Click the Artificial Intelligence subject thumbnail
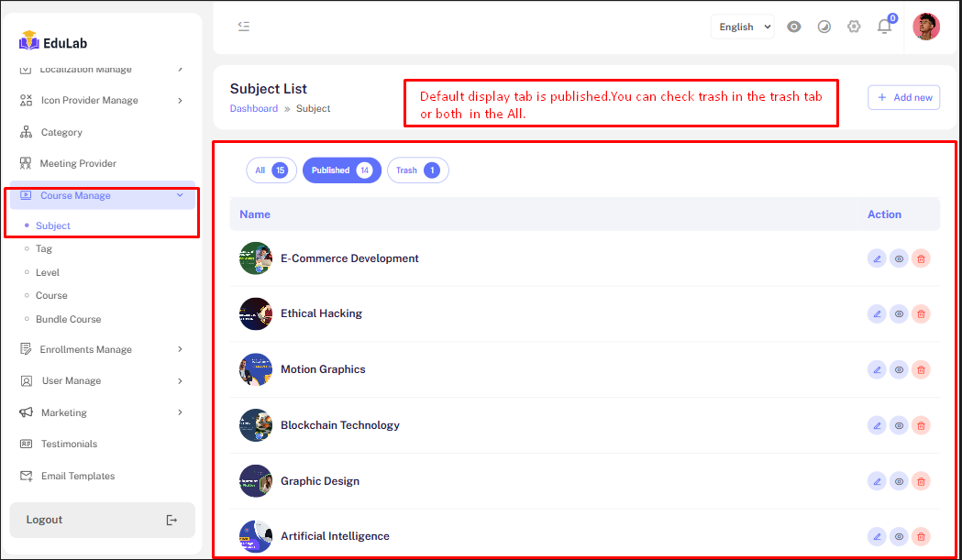The image size is (962, 560). [256, 536]
